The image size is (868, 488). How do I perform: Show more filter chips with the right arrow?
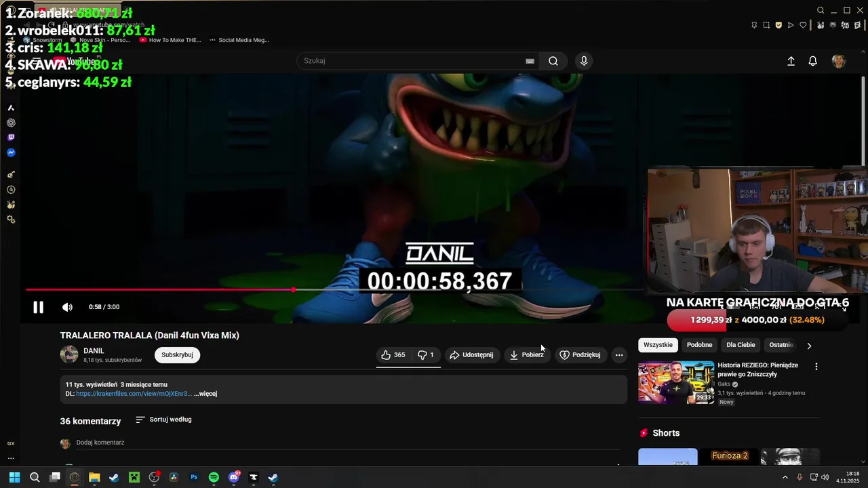[808, 346]
